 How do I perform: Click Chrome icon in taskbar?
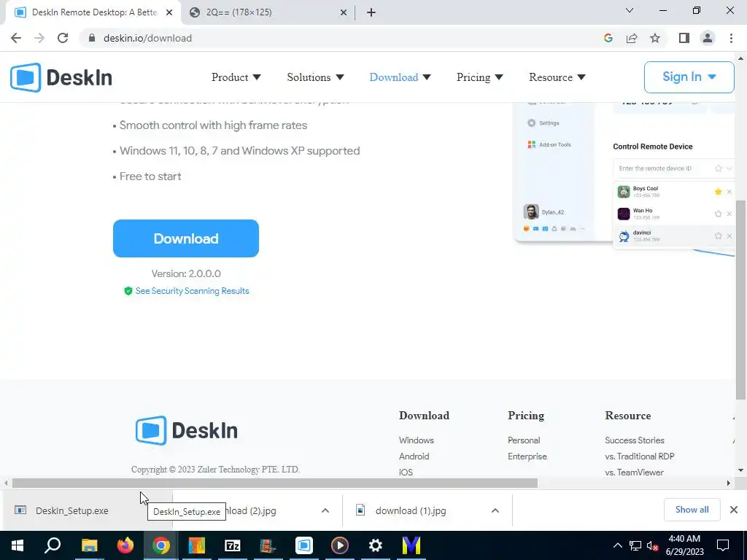pyautogui.click(x=161, y=545)
